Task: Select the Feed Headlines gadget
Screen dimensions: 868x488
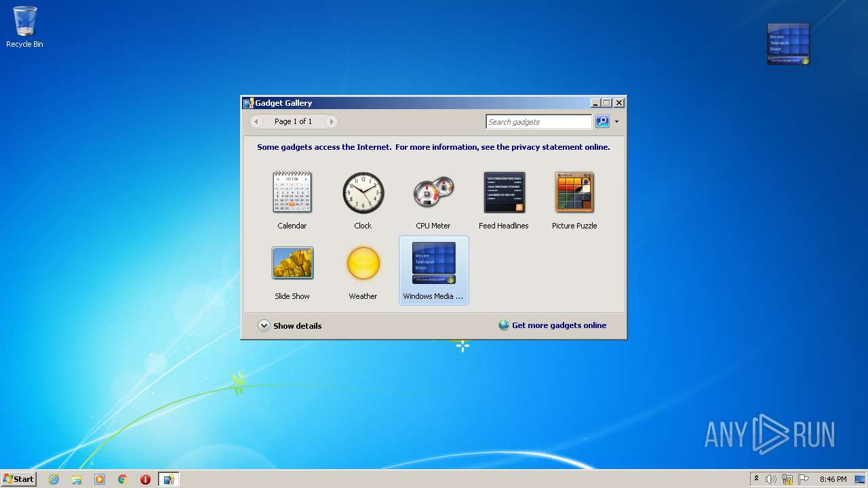Action: pyautogui.click(x=504, y=200)
